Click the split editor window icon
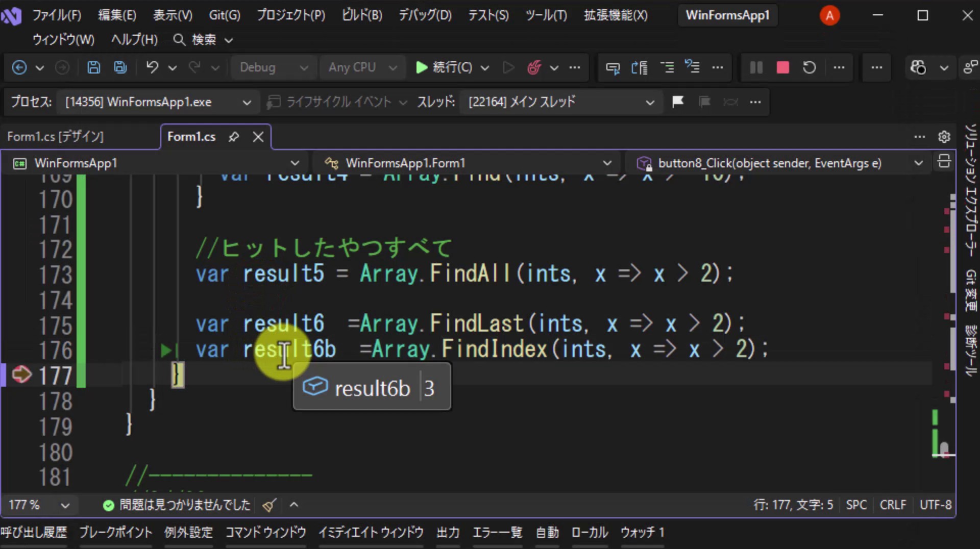The width and height of the screenshot is (980, 549). (x=944, y=162)
